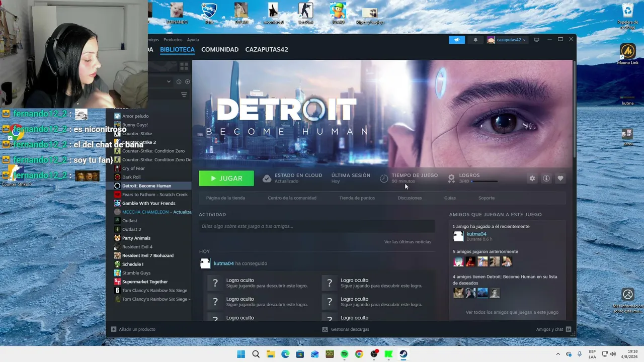This screenshot has width=644, height=362.
Task: Open Gestionar descargas
Action: pyautogui.click(x=346, y=329)
